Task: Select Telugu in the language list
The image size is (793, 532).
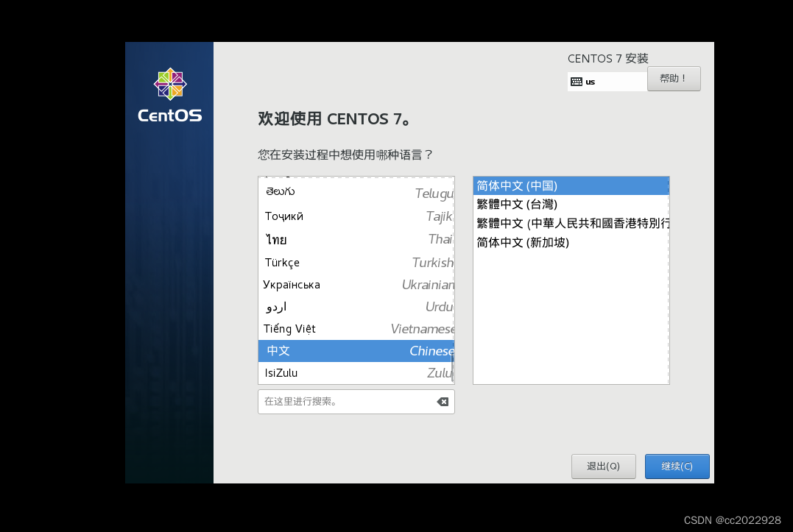Action: click(356, 193)
